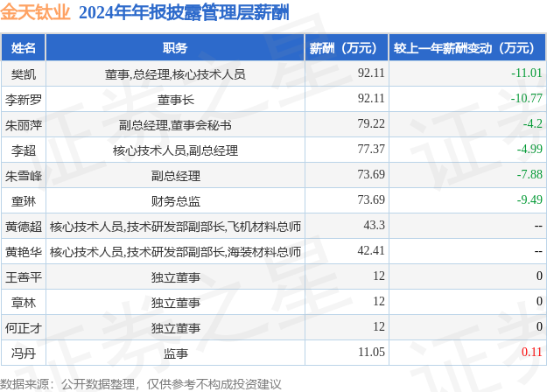Image resolution: width=547 pixels, height=392 pixels.
Task: Click the red 0.11 salary change value
Action: (x=531, y=352)
